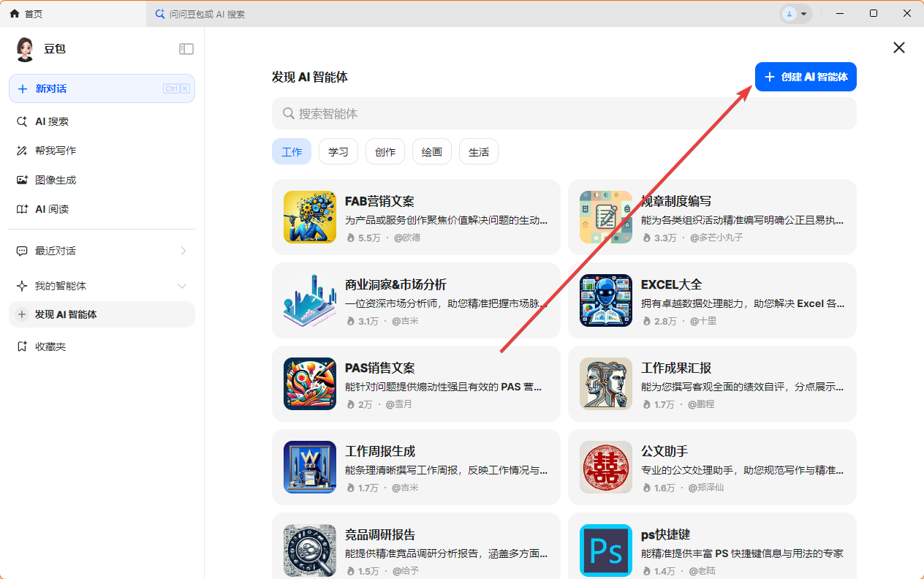Collapse 我的智能体 dropdown chevron
Viewport: 924px width, 579px height.
click(x=183, y=286)
